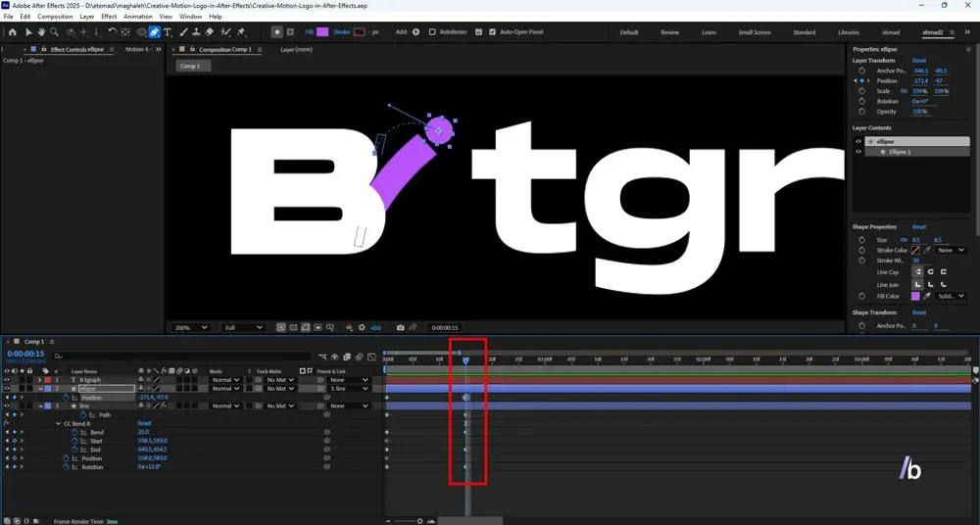Open the Effect menu
The height and width of the screenshot is (525, 980).
pos(109,17)
